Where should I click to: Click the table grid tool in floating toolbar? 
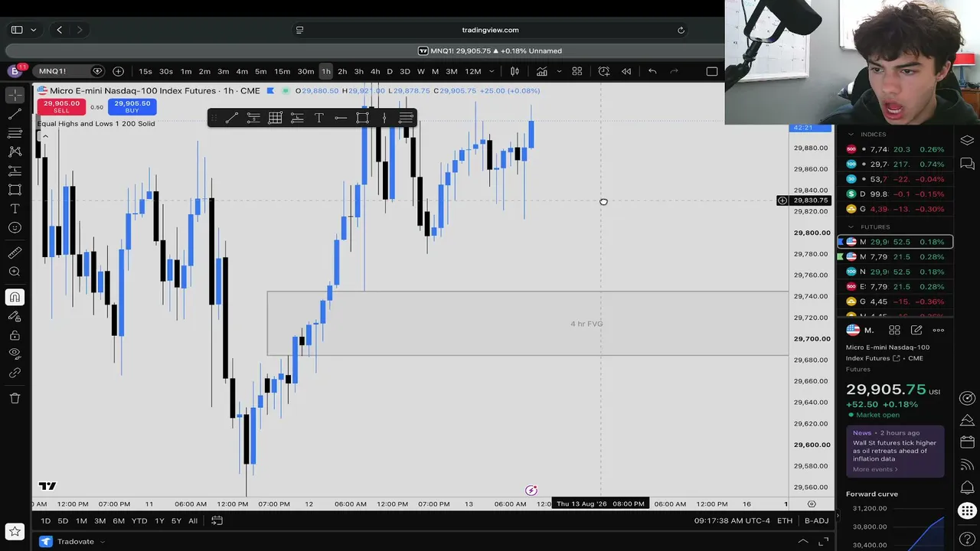tap(275, 118)
